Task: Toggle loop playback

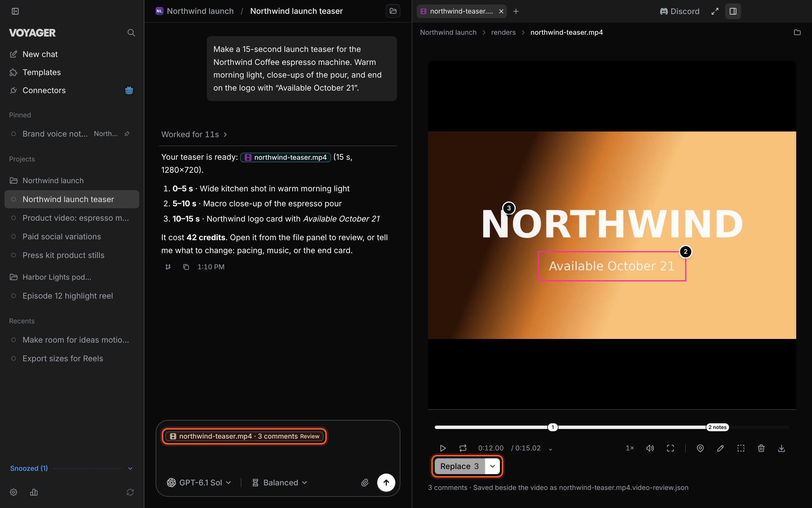Action: pos(463,448)
